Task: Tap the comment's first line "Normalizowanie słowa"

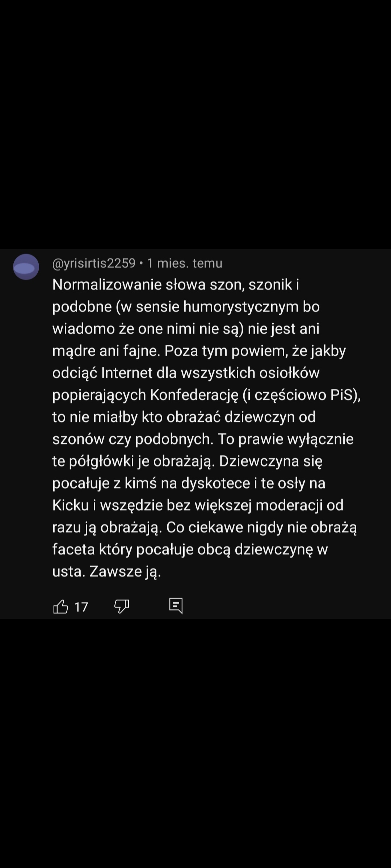Action: (107, 285)
